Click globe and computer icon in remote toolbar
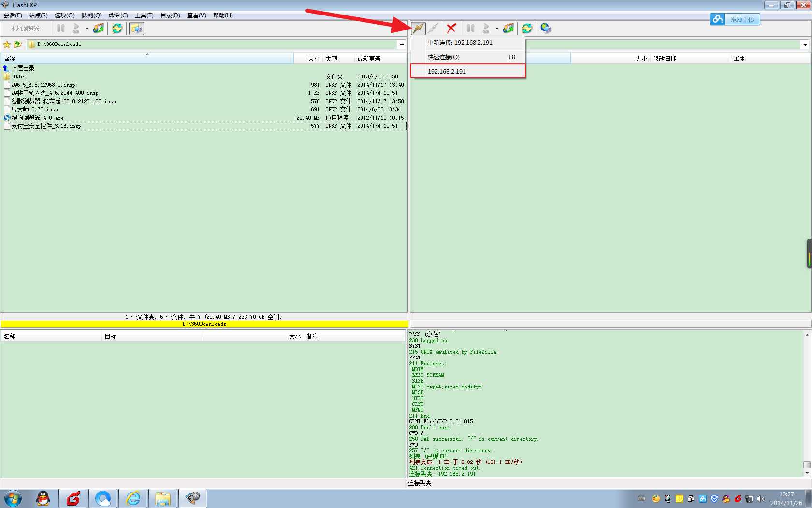 [546, 29]
